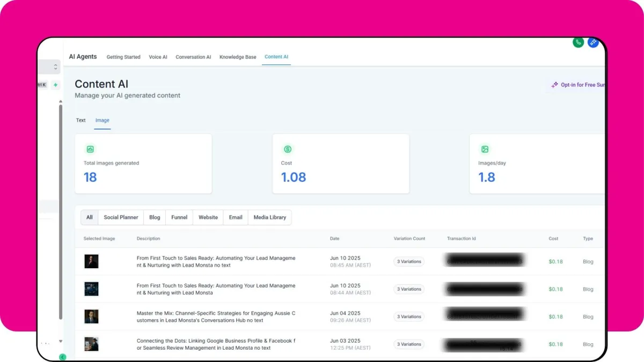Image resolution: width=644 pixels, height=362 pixels.
Task: Open thumbnail of Jun 10 08:45 AM row
Action: click(91, 261)
